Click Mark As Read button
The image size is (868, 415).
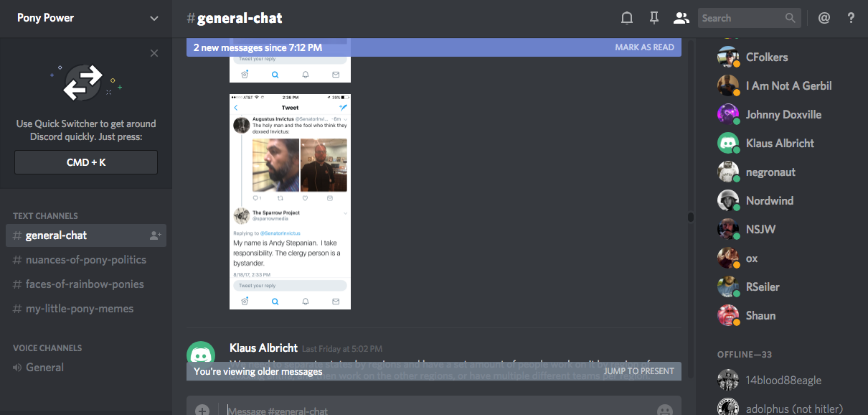point(644,47)
